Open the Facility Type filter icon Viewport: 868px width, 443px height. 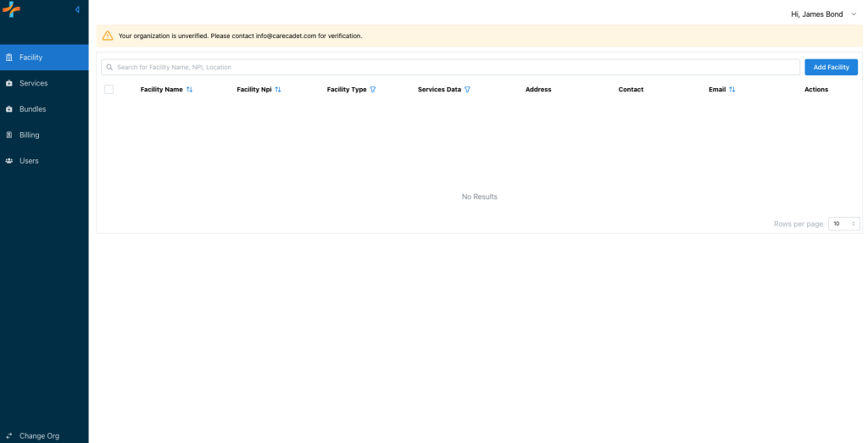tap(373, 89)
